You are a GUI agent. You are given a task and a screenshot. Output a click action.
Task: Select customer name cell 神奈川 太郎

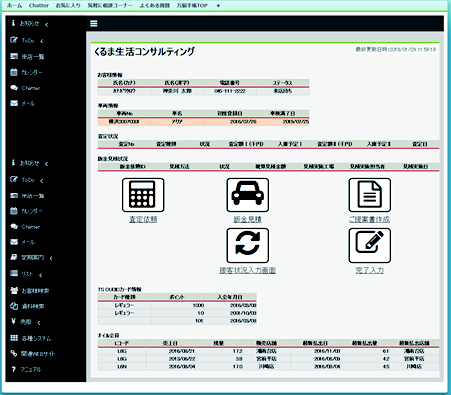(x=177, y=91)
